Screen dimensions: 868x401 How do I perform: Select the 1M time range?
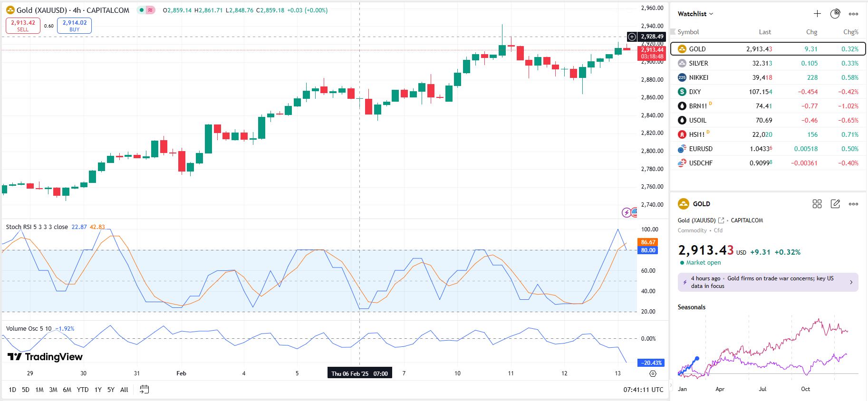point(39,390)
